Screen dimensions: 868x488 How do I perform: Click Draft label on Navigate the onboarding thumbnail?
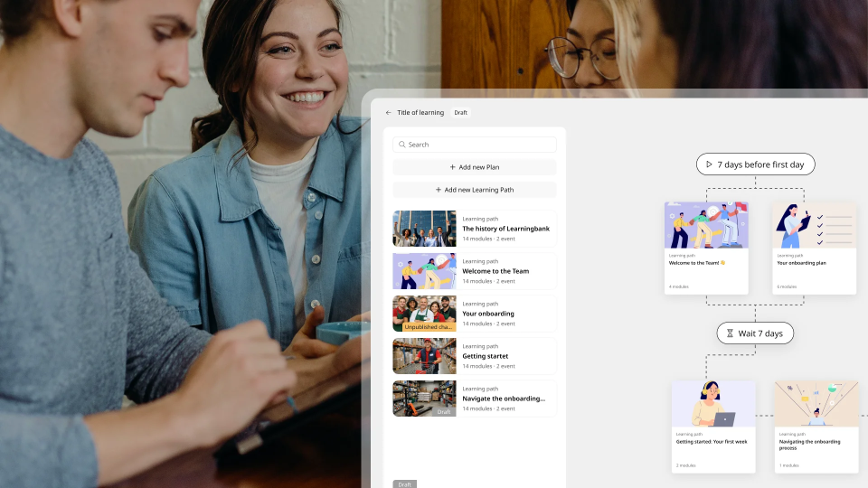pyautogui.click(x=444, y=412)
